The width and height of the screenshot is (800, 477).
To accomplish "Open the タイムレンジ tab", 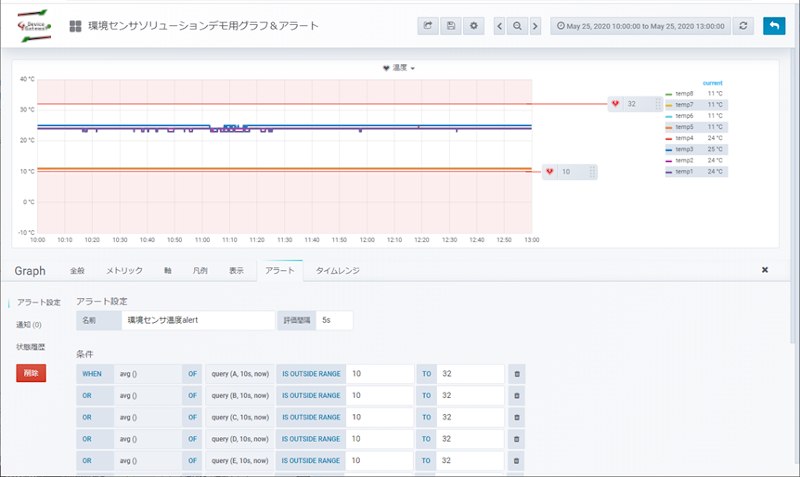I will [x=338, y=271].
